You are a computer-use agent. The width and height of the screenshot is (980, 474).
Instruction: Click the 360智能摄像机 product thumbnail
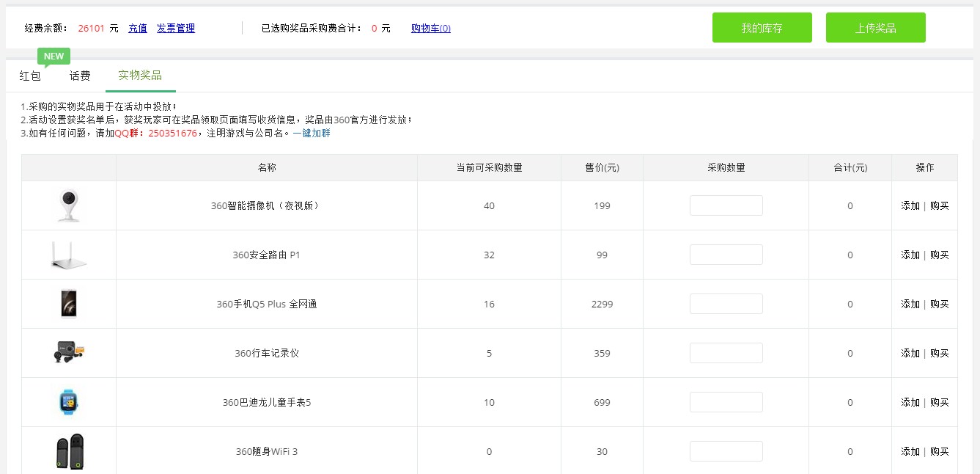tap(68, 205)
